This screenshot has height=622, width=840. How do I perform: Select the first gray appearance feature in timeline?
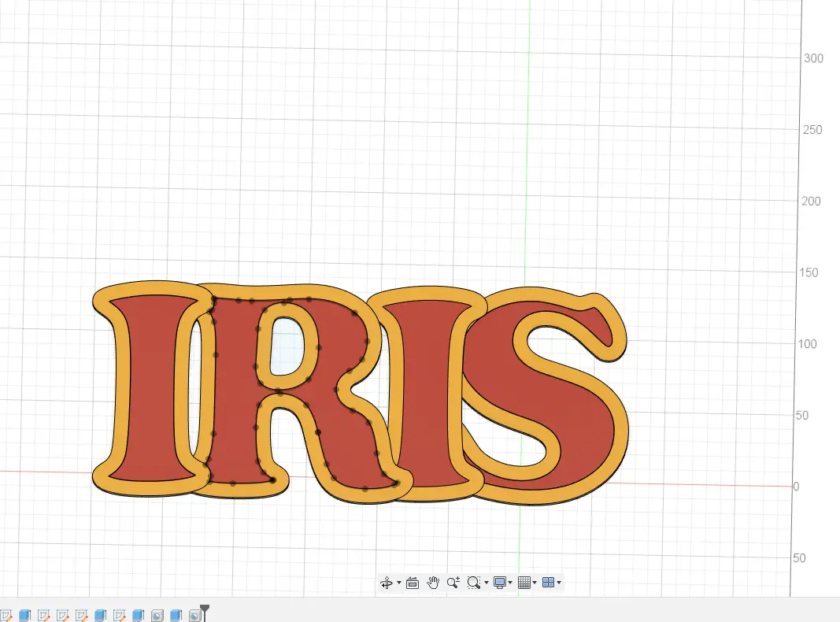point(157,616)
